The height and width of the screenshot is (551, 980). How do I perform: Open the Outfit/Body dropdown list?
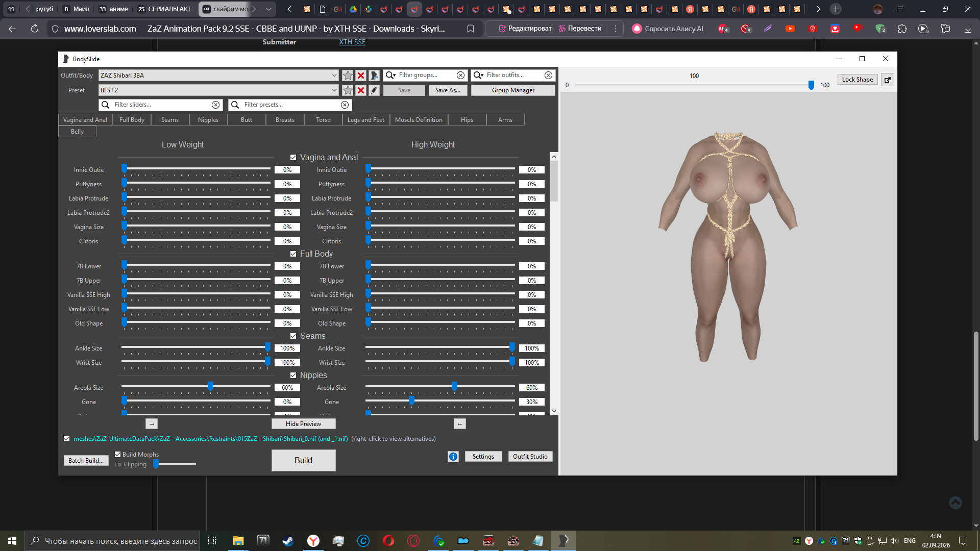pos(334,76)
